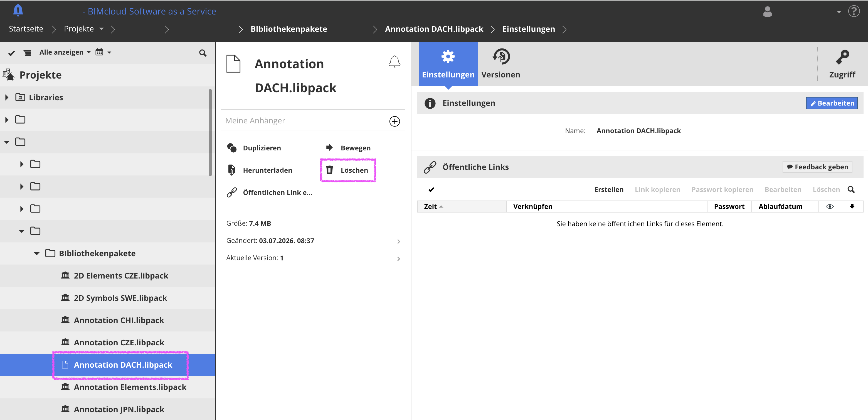
Task: Open the Alle anzeigen filter dropdown
Action: 65,52
